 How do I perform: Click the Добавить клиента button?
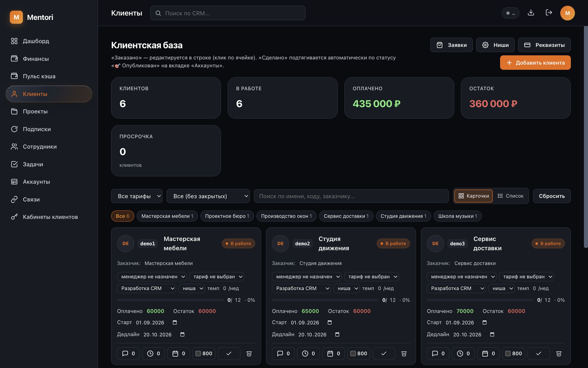(x=535, y=63)
